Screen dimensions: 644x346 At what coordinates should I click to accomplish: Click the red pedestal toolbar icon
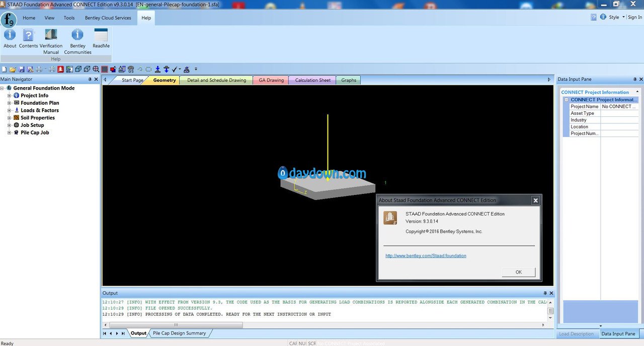point(60,70)
